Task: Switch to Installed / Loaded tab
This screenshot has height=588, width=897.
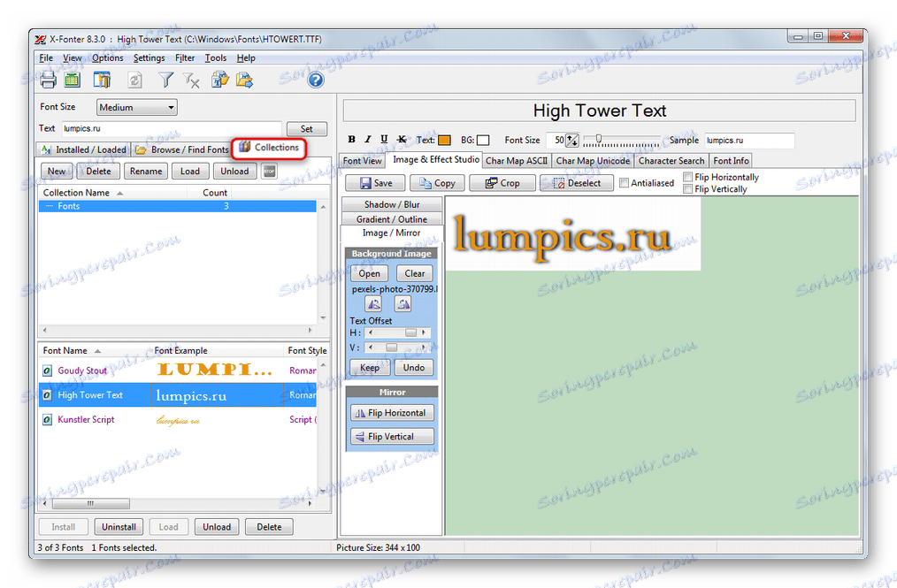Action: click(x=83, y=149)
